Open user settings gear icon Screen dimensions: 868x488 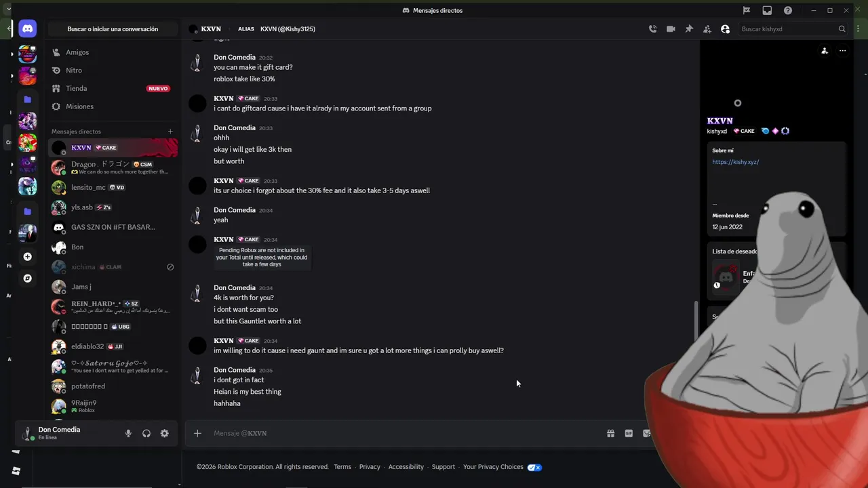pyautogui.click(x=164, y=433)
